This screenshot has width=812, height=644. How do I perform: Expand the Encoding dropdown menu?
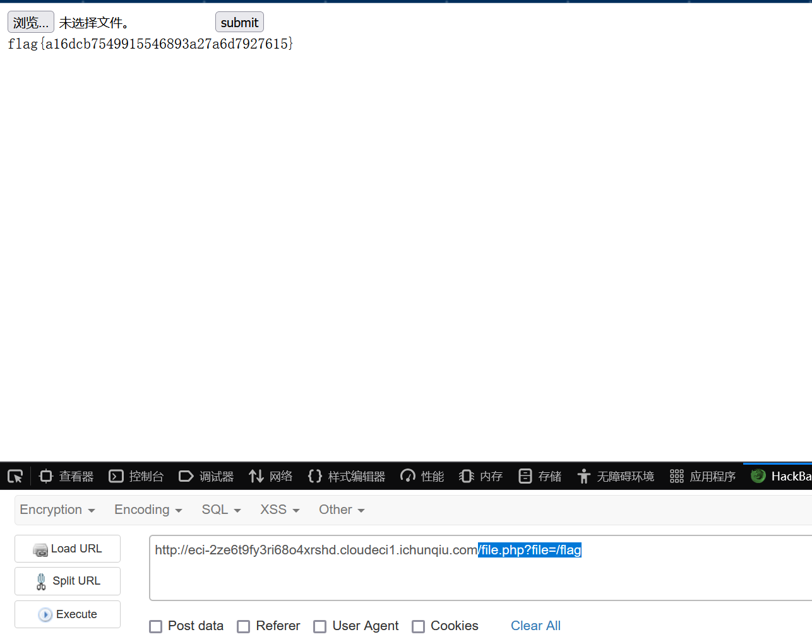(x=148, y=510)
